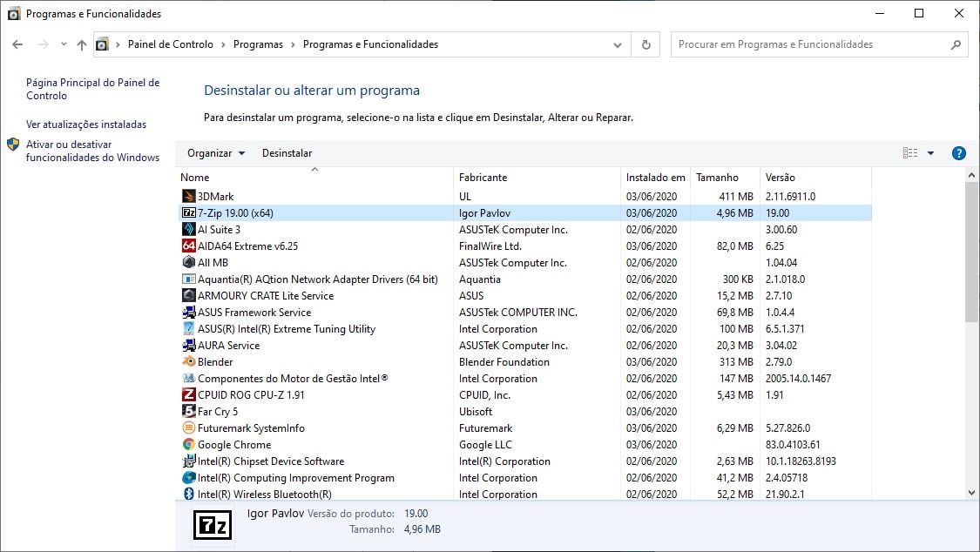
Task: Click the Shield icon beside Windows features
Action: point(13,145)
